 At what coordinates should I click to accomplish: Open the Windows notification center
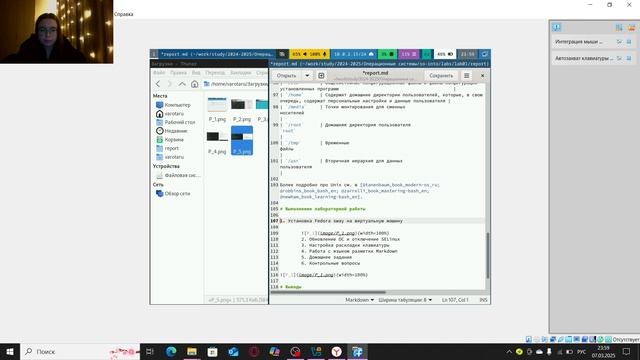click(x=627, y=351)
